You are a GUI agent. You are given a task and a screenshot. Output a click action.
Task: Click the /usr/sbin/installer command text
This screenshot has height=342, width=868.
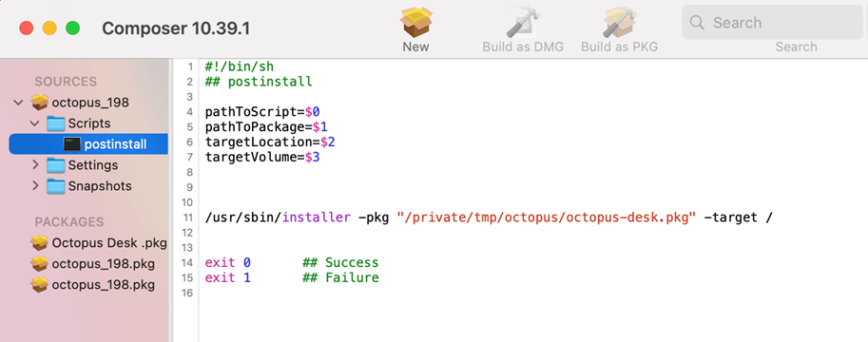tap(278, 218)
